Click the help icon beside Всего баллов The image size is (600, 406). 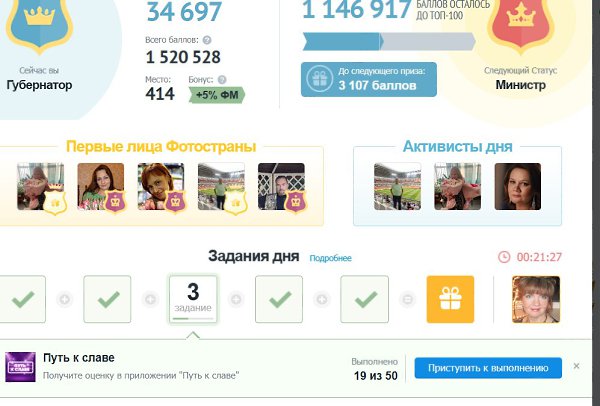tap(207, 40)
